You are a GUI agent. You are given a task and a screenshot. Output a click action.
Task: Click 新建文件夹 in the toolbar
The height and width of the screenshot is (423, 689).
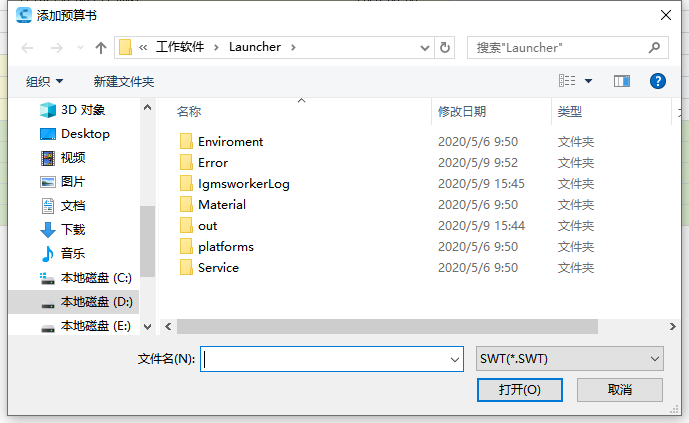tap(123, 82)
